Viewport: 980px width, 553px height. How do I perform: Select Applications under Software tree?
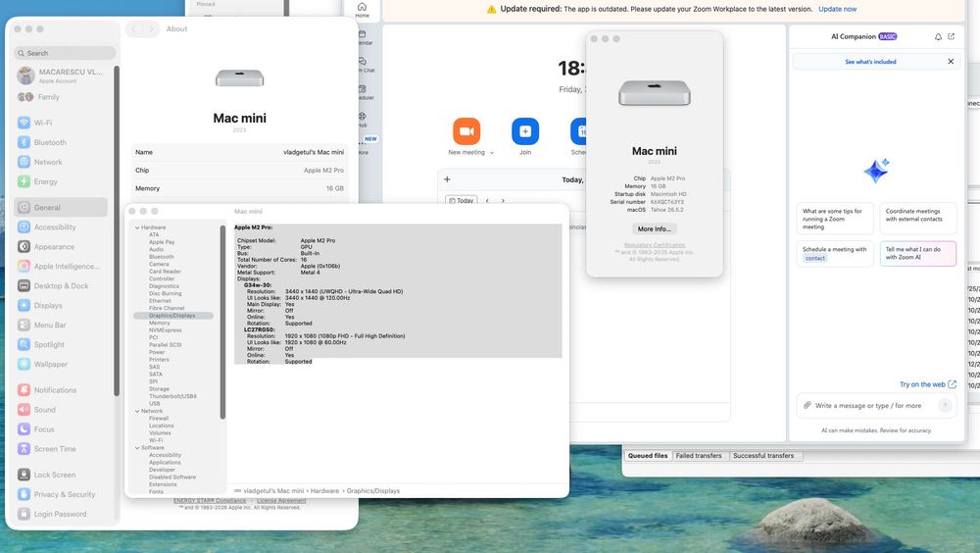click(x=165, y=462)
